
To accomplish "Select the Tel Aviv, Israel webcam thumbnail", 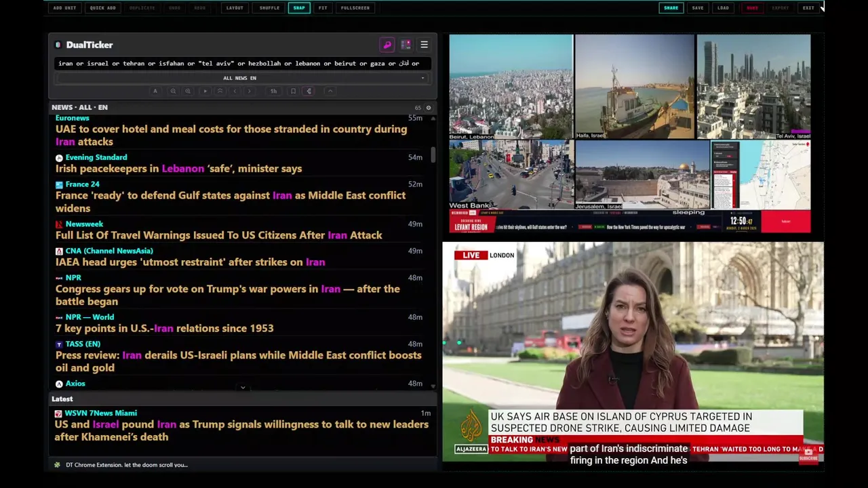I will [753, 87].
